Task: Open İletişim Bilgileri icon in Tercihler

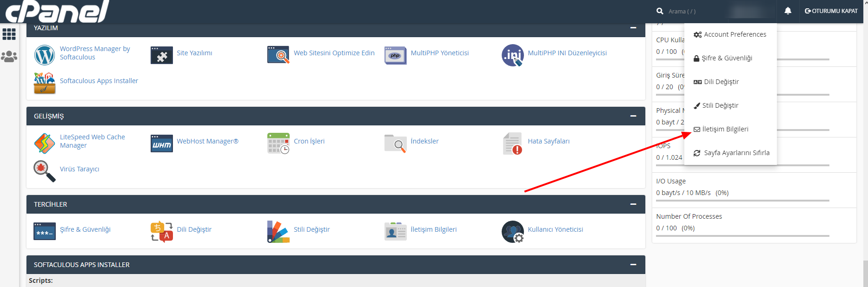Action: (x=396, y=231)
